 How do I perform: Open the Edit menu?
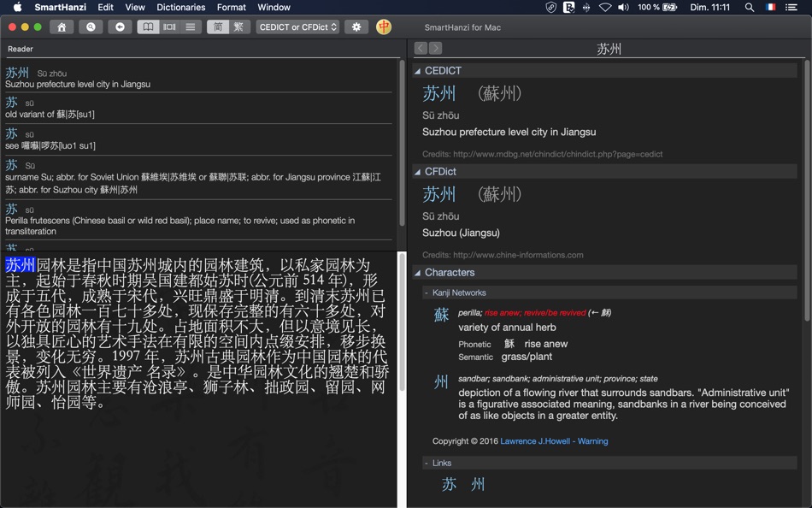pyautogui.click(x=106, y=7)
